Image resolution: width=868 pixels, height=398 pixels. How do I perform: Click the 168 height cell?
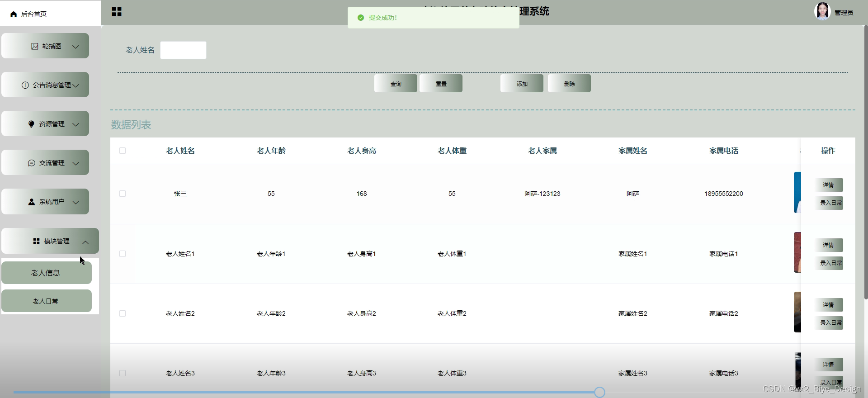pos(362,194)
